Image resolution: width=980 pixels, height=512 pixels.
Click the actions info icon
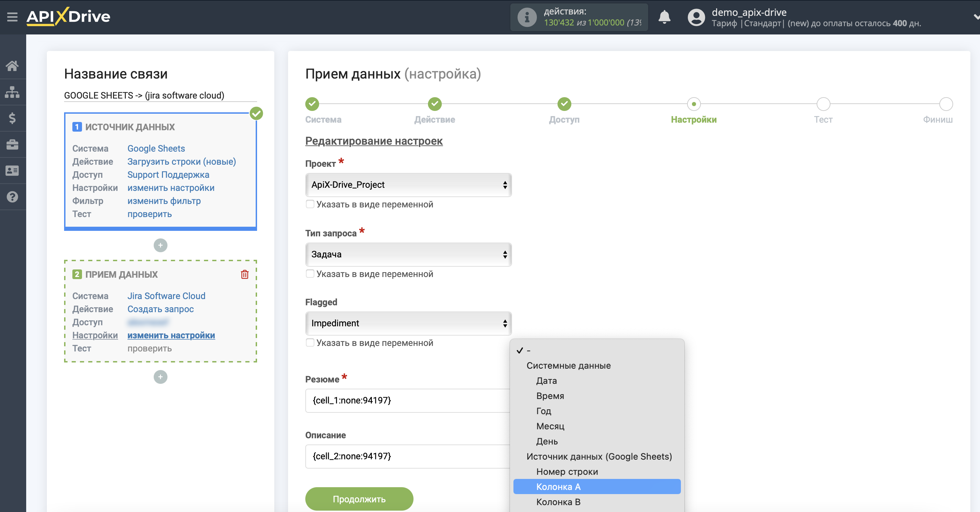point(527,17)
